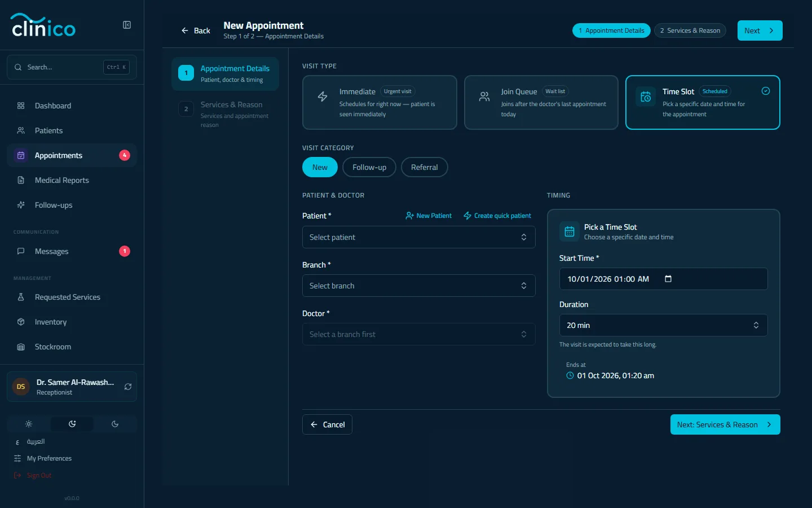
Task: Open calendar picker icon in Start Time
Action: 668,279
